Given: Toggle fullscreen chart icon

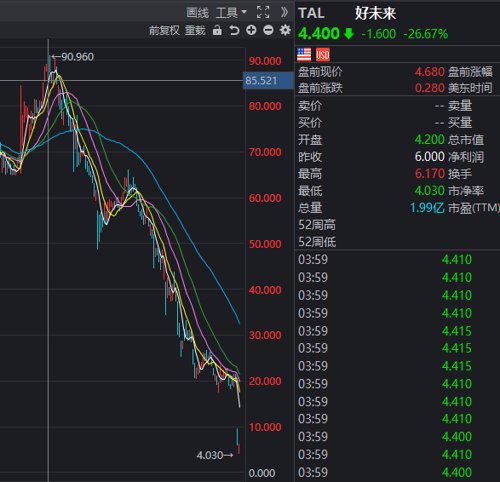Looking at the screenshot, I should tap(263, 12).
